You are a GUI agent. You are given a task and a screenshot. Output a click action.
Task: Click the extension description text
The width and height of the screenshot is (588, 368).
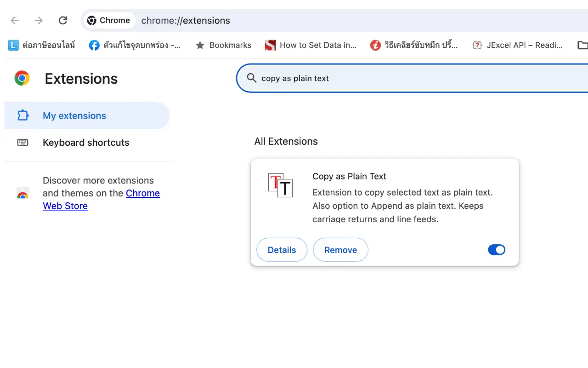click(402, 206)
